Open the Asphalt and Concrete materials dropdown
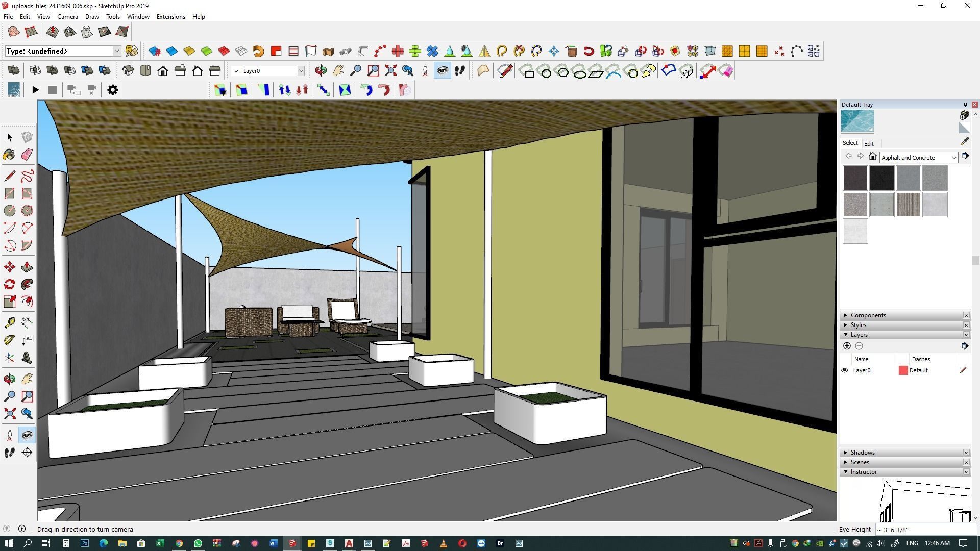Viewport: 980px width, 551px height. [953, 158]
